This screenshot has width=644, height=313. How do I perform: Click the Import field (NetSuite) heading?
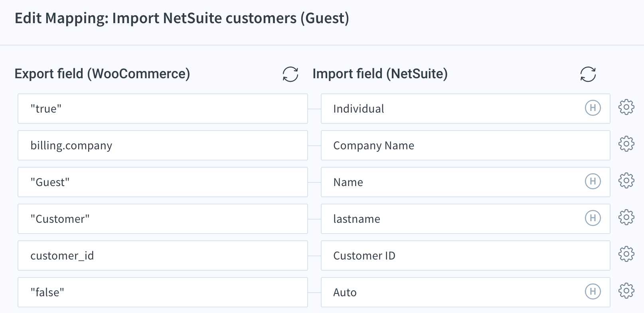(380, 74)
